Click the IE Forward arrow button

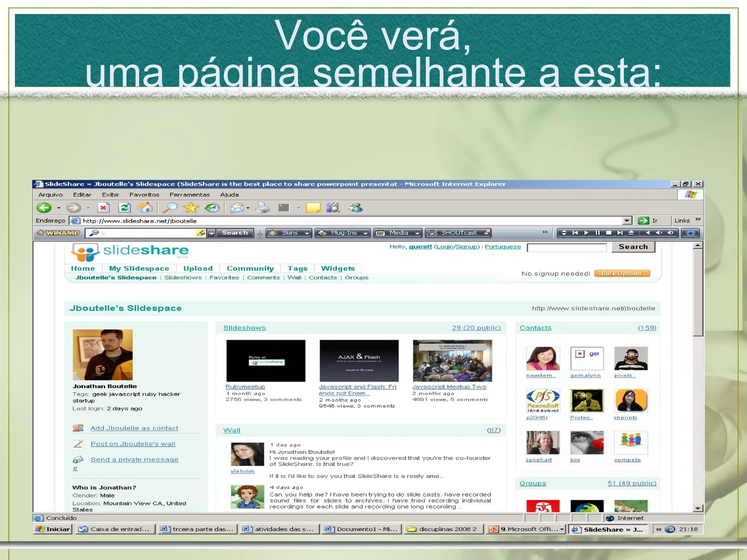(74, 208)
